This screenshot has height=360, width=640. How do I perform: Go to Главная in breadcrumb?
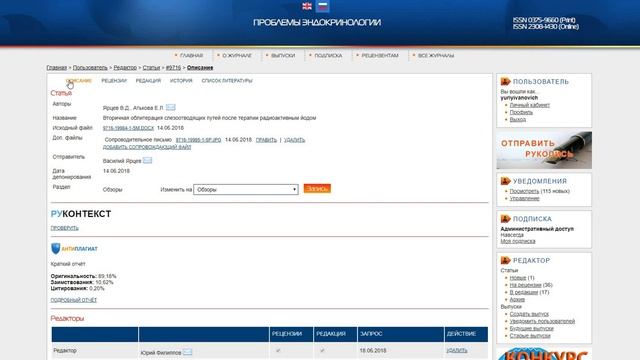(x=56, y=68)
